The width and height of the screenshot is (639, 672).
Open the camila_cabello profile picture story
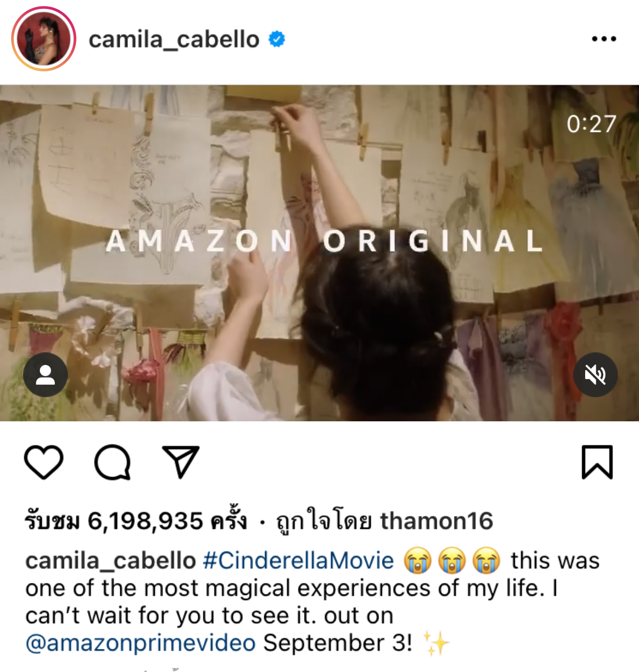pos(44,39)
